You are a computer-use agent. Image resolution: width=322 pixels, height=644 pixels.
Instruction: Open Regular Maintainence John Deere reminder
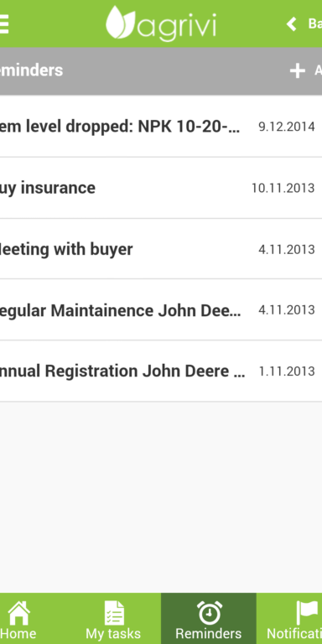[161, 309]
